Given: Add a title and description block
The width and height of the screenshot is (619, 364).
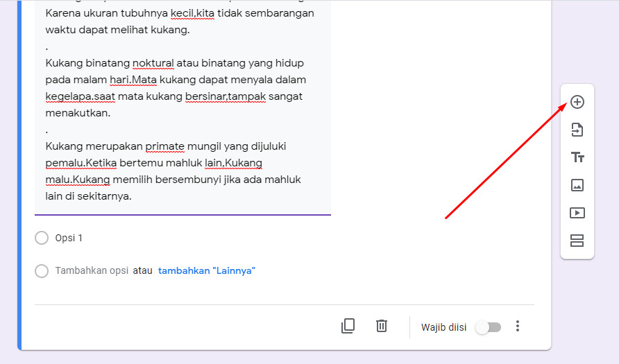Looking at the screenshot, I should pos(577,157).
